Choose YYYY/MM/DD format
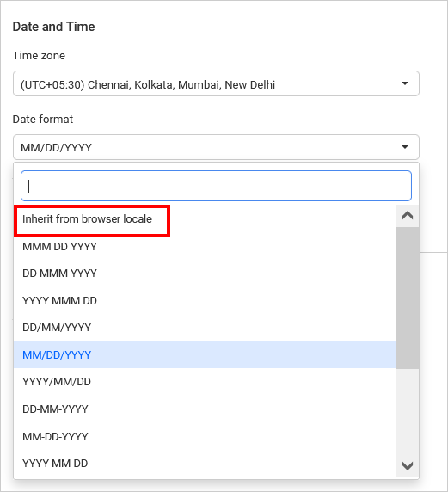Image resolution: width=448 pixels, height=492 pixels. tap(205, 382)
